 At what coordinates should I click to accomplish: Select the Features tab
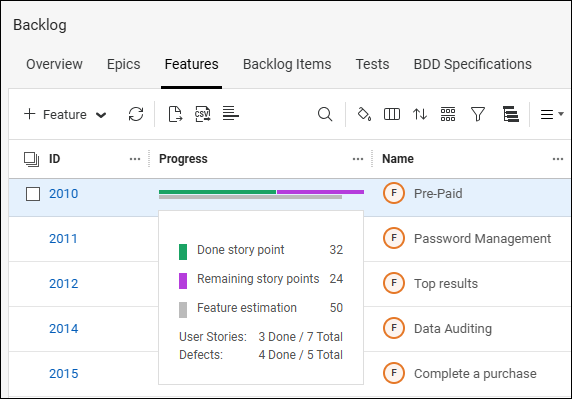coord(192,64)
